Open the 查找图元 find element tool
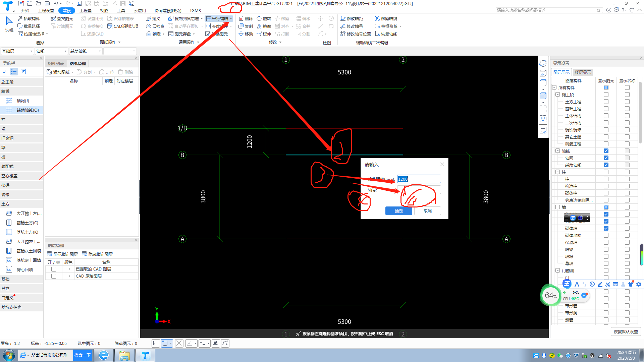Image resolution: width=644 pixels, height=362 pixels. pyautogui.click(x=62, y=18)
